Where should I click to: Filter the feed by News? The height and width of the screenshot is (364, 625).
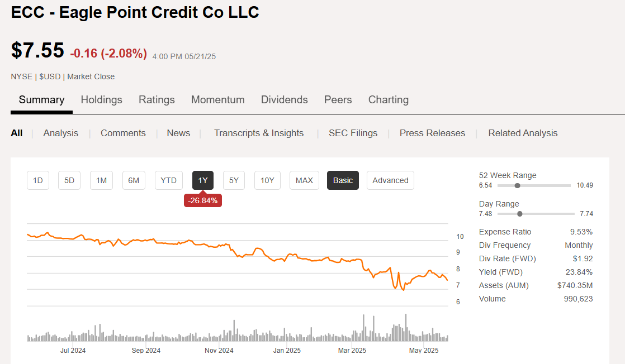[178, 133]
